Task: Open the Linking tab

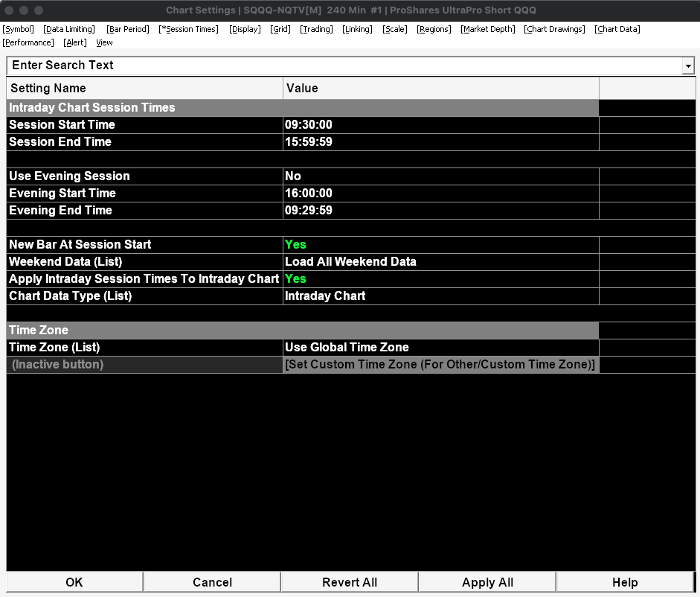Action: tap(357, 29)
